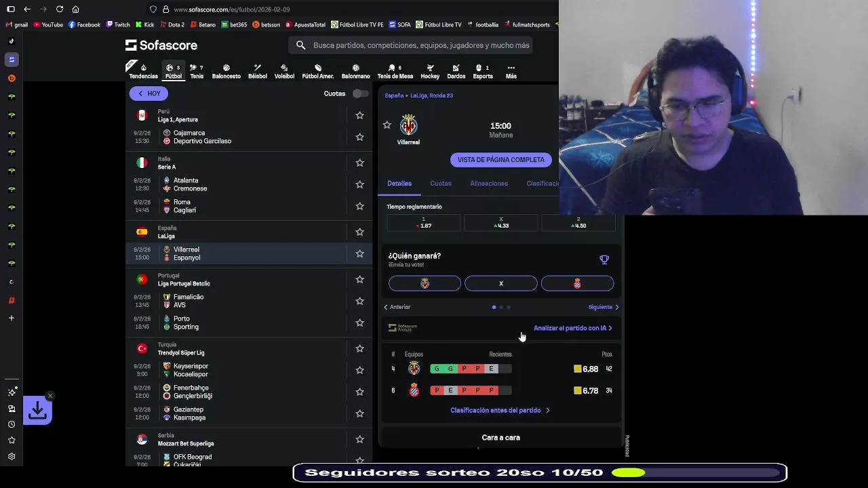Star the Famalicão vs AVS match

tap(359, 301)
